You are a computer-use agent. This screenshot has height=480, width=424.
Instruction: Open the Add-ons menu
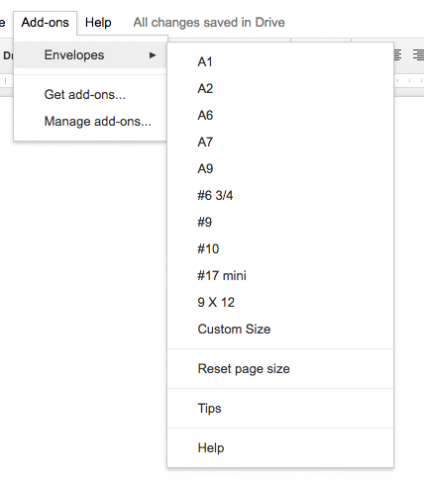click(45, 23)
